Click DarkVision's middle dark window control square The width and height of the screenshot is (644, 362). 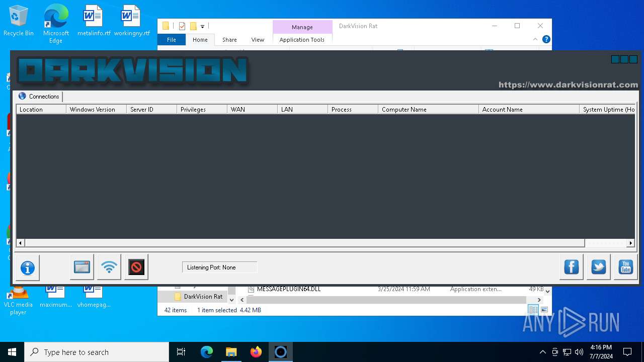click(624, 59)
